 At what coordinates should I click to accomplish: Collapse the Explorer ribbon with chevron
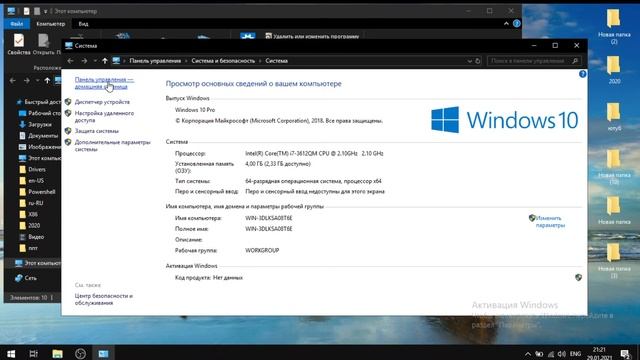click(506, 24)
